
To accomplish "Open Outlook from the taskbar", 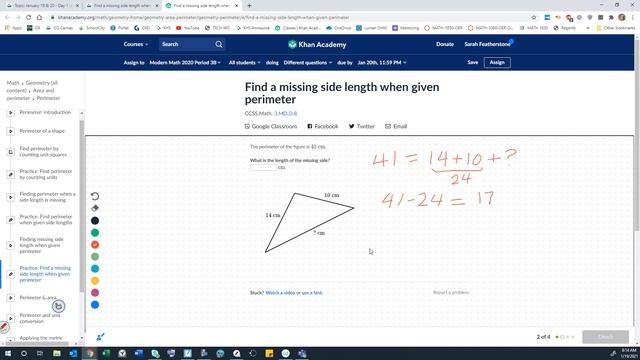I will [x=73, y=353].
